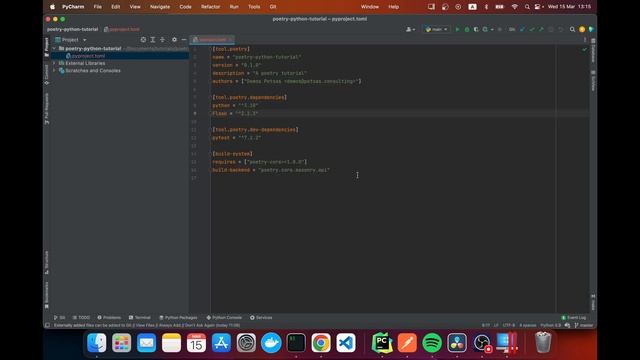640x360 pixels.
Task: Run the current configuration with green play icon
Action: click(457, 29)
